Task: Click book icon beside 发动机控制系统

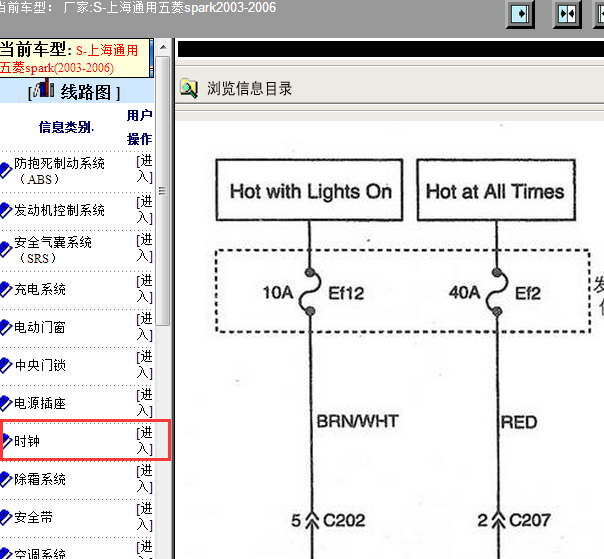Action: [x=5, y=210]
